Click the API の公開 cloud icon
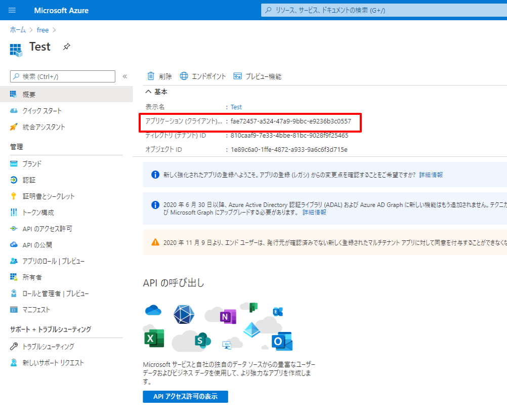 pos(14,244)
